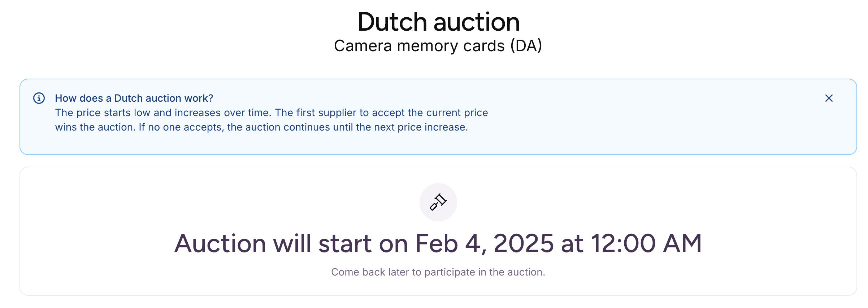Click the date "Feb 4, 2025"
Image resolution: width=868 pixels, height=308 pixels.
coord(484,244)
